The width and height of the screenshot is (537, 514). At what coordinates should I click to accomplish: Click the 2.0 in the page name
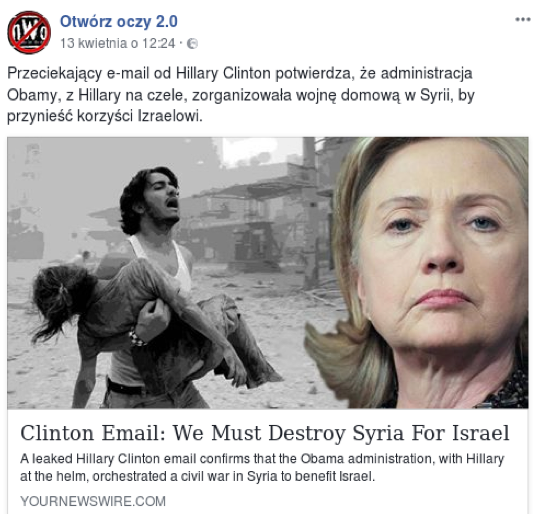tap(167, 22)
